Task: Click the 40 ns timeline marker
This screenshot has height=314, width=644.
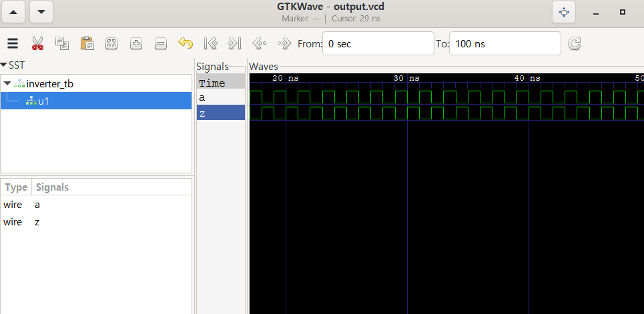Action: [528, 78]
